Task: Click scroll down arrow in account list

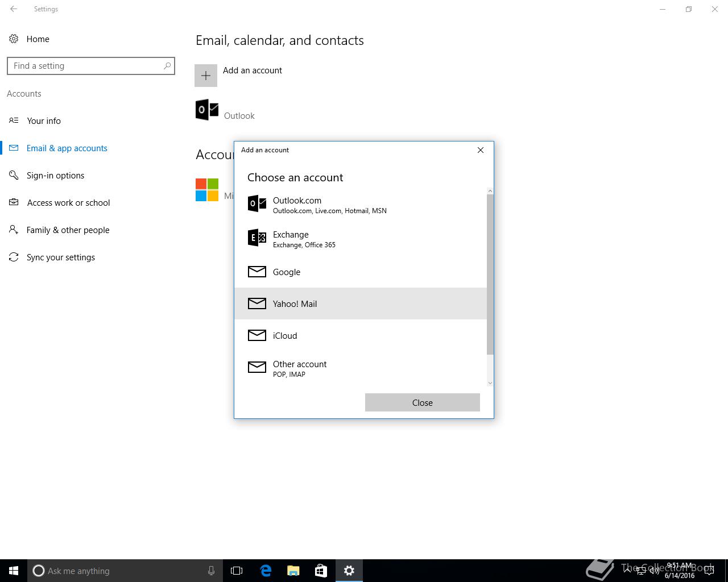Action: (x=490, y=383)
